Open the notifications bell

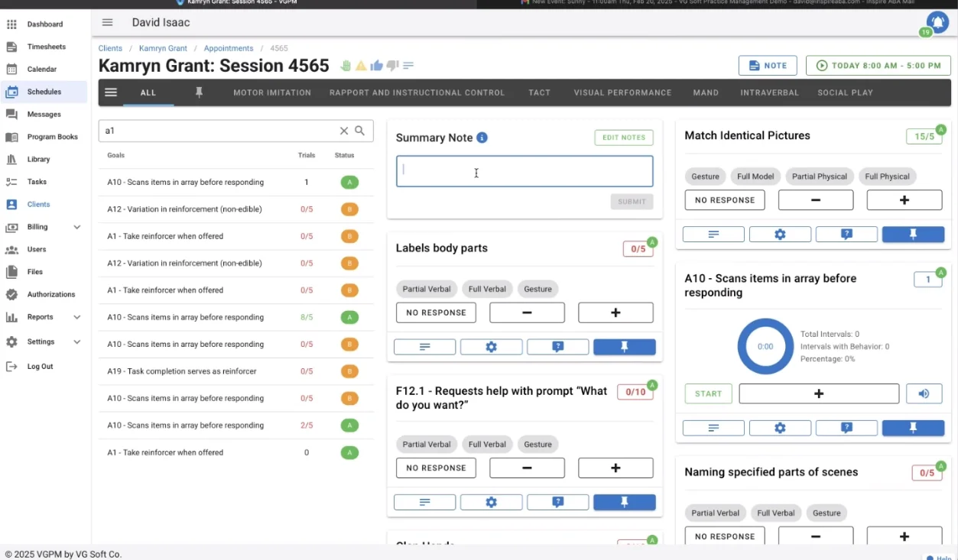937,22
